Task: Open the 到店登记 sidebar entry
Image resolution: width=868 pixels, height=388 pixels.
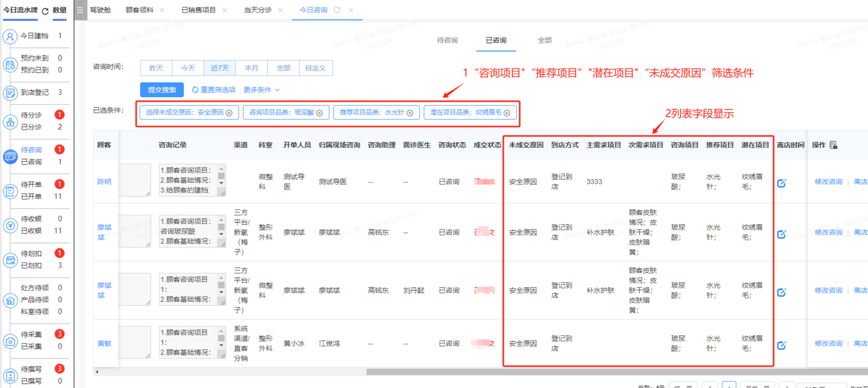Action: (10, 92)
